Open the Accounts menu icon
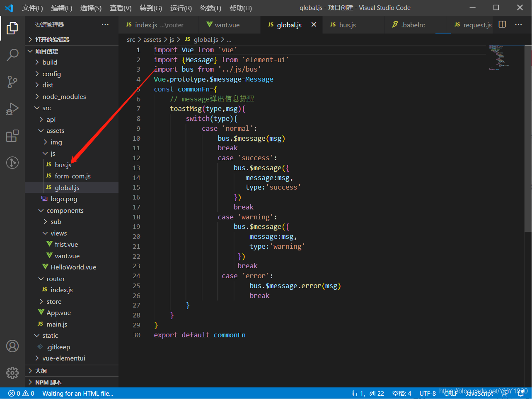532x399 pixels. (x=12, y=346)
